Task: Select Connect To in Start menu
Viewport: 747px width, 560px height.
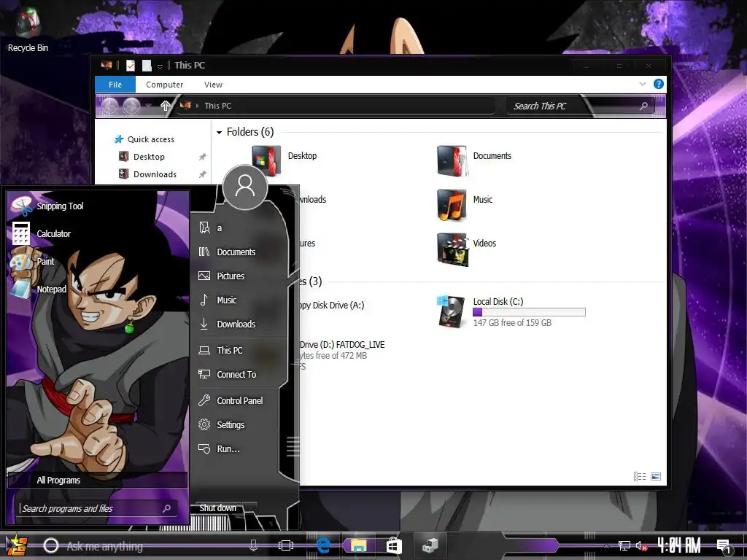Action: 227,374
